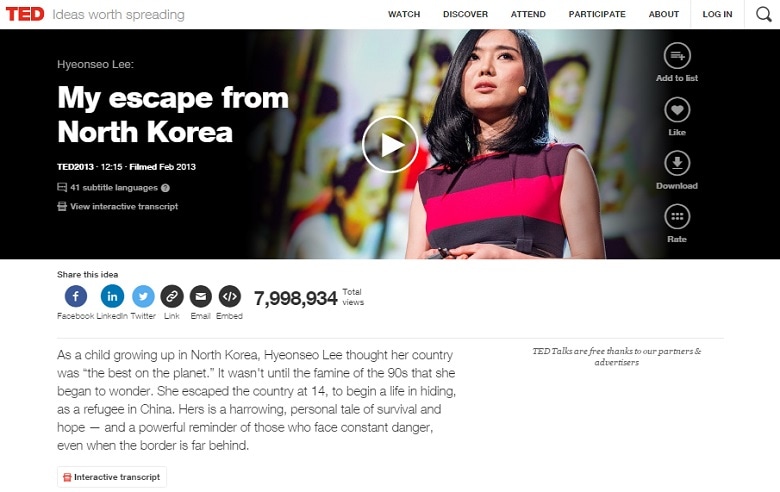780x492 pixels.
Task: Click the Interactive transcript button
Action: pyautogui.click(x=112, y=477)
